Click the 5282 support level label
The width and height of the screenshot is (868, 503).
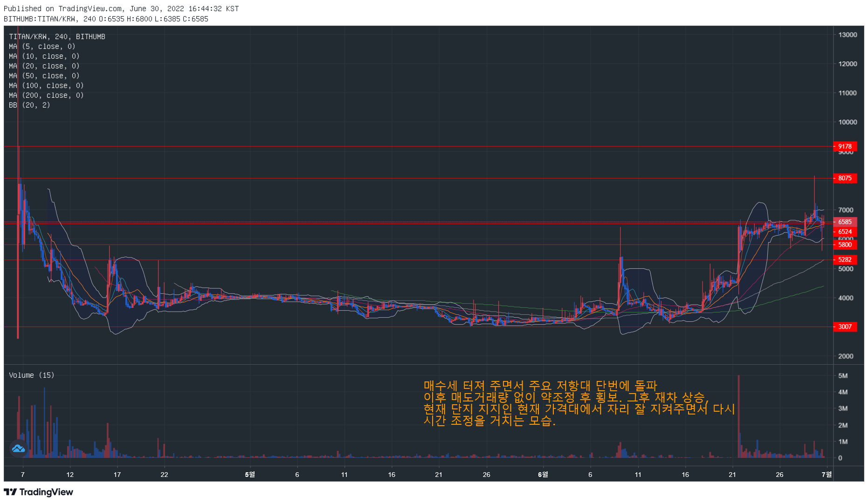(845, 260)
